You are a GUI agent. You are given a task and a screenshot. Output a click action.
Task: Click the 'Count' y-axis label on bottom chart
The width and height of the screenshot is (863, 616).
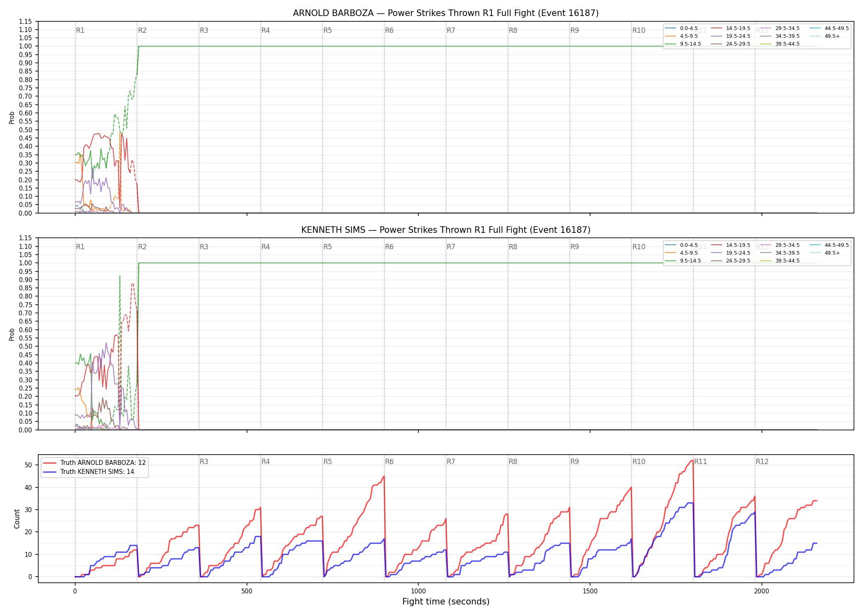17,519
